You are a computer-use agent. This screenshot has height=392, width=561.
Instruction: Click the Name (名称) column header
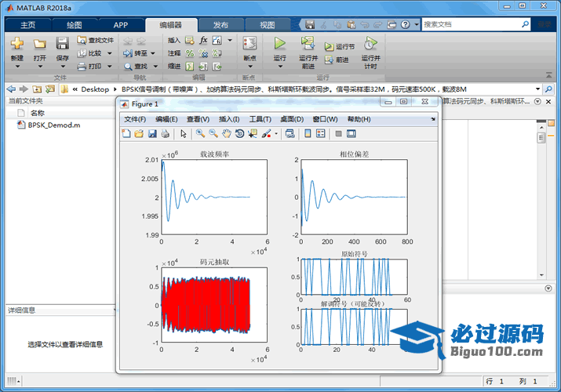(x=37, y=113)
